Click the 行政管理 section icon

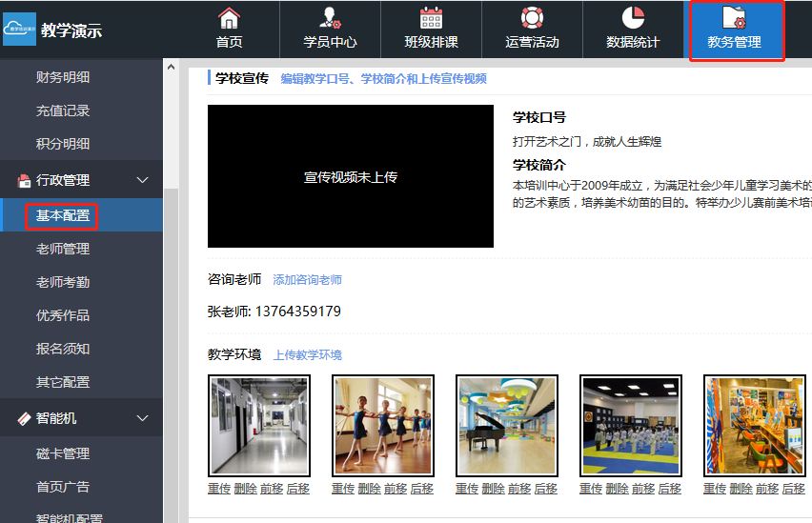pos(24,180)
